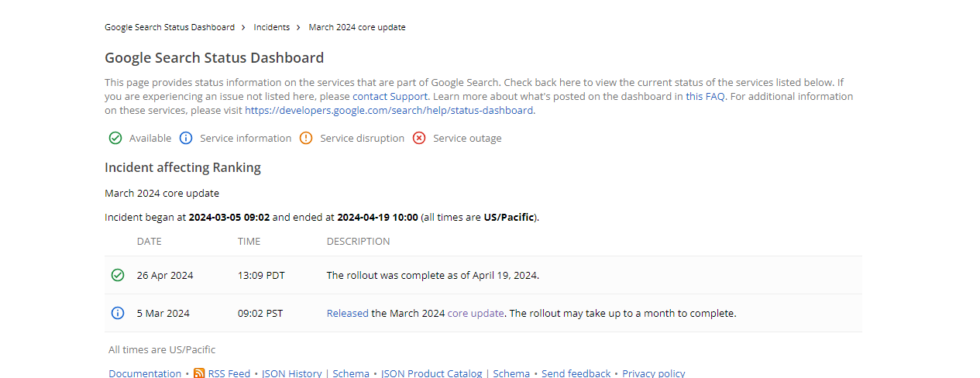Click the Send feedback link
The height and width of the screenshot is (378, 980).
pos(576,373)
